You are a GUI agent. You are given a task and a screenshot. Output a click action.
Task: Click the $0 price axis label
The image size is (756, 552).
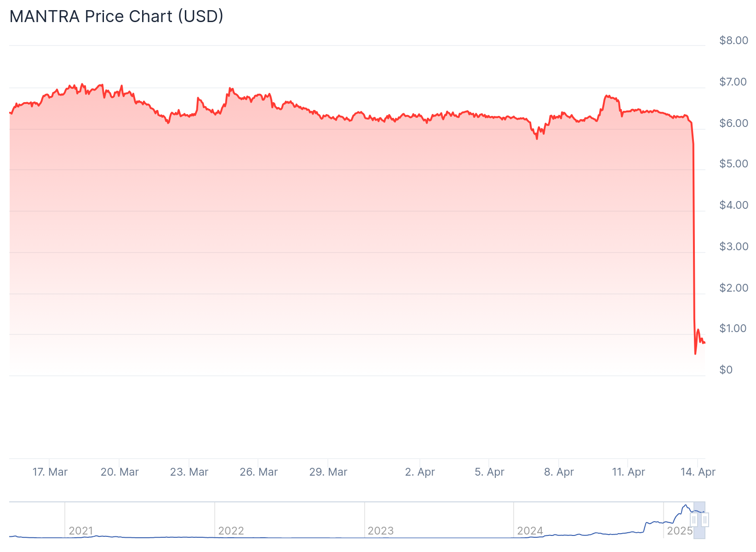(726, 370)
